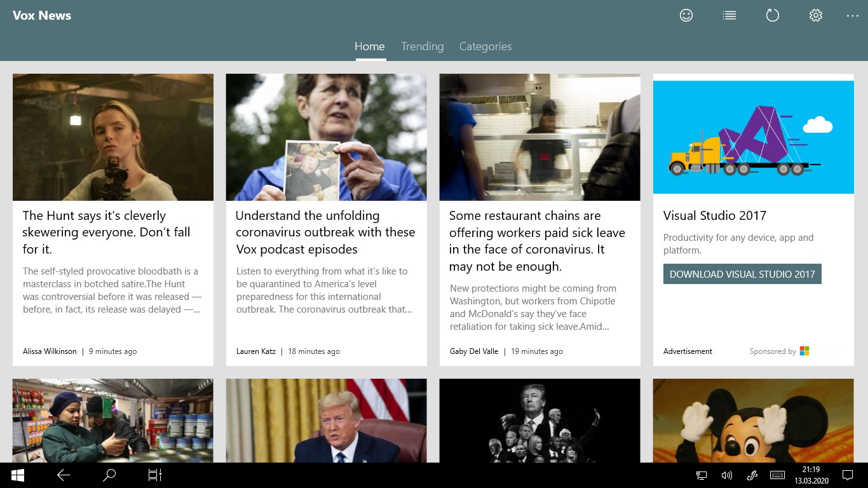Open The Hunt article headline
Screen dimensions: 868x488
107,232
